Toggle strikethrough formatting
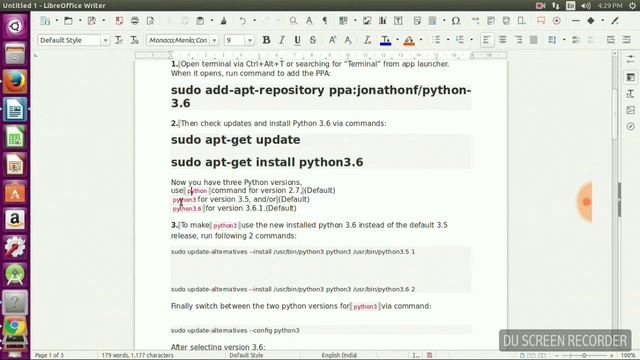The width and height of the screenshot is (640, 360). point(313,40)
